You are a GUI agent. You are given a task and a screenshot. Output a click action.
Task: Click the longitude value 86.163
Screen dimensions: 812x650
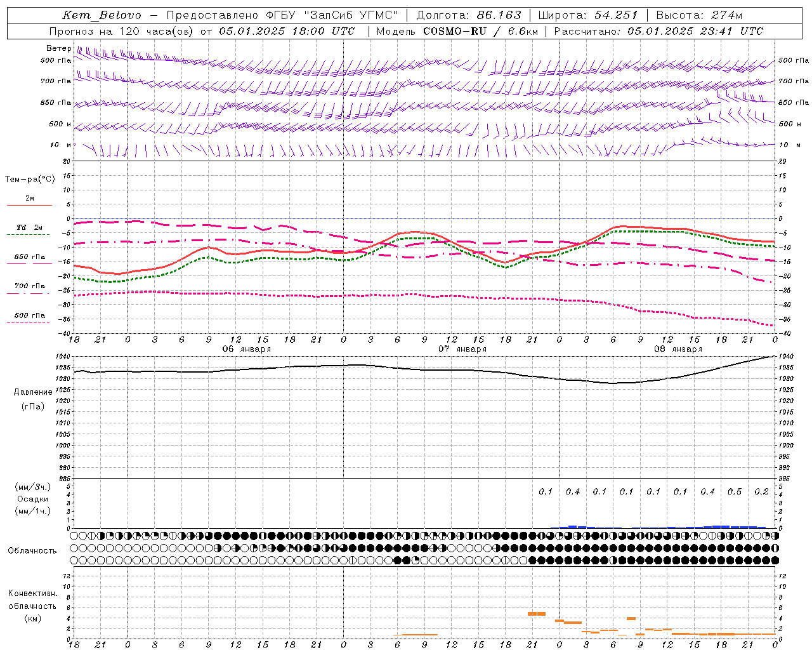[x=499, y=15]
